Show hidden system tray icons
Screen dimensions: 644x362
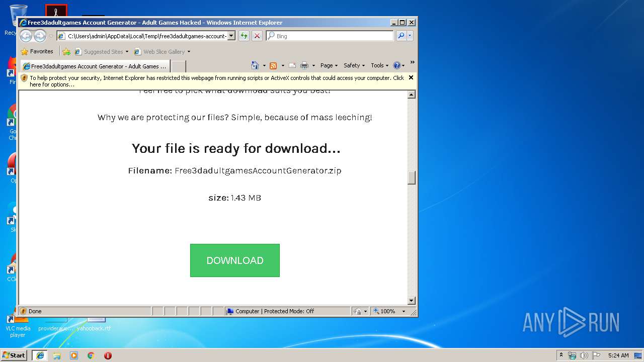click(x=561, y=355)
